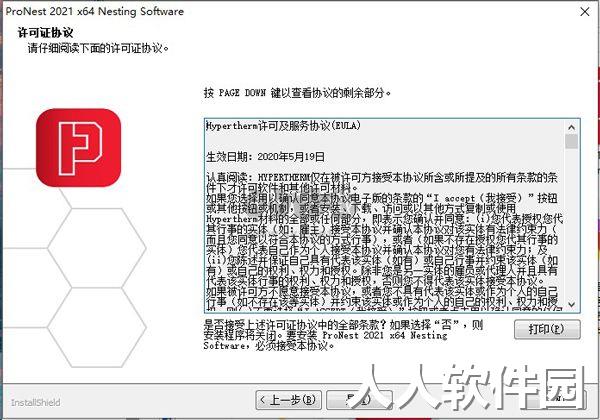Click the text '生效日期: 2020年5月19日'

pyautogui.click(x=265, y=157)
